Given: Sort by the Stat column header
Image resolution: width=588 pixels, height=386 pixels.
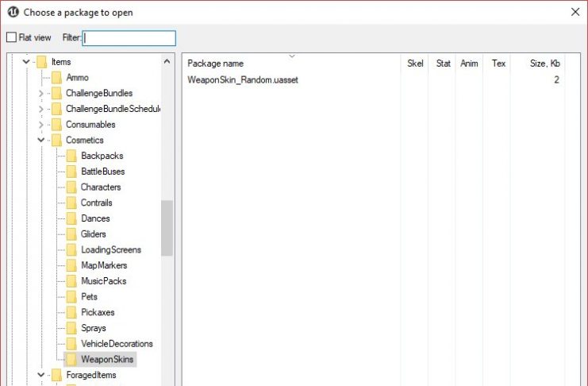Looking at the screenshot, I should click(x=442, y=63).
